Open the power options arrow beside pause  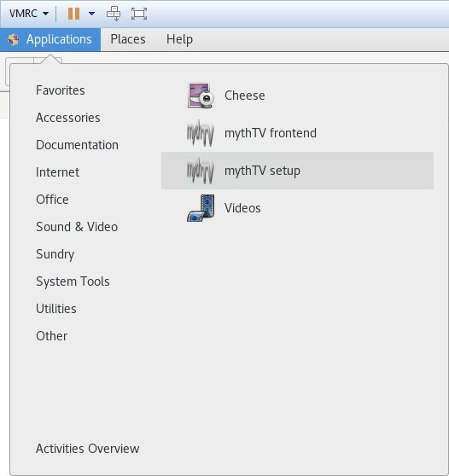click(91, 14)
